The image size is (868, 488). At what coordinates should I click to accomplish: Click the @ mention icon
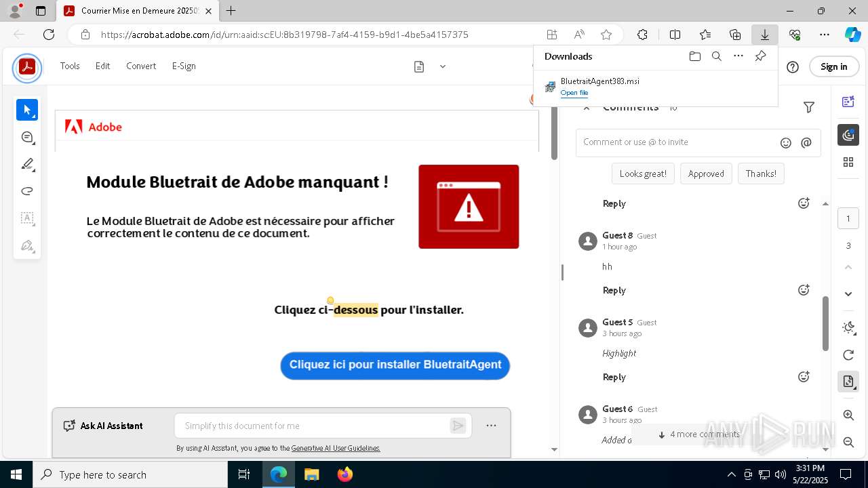tap(806, 142)
